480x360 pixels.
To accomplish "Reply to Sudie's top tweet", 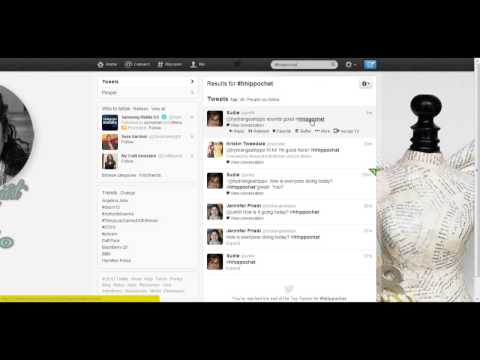I will coord(237,131).
